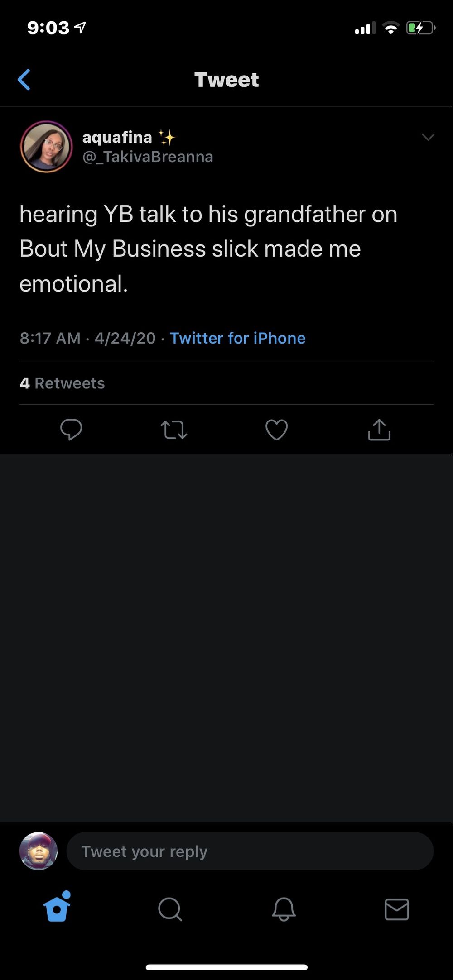
Task: Open the Twitter for iPhone link
Action: click(x=238, y=338)
